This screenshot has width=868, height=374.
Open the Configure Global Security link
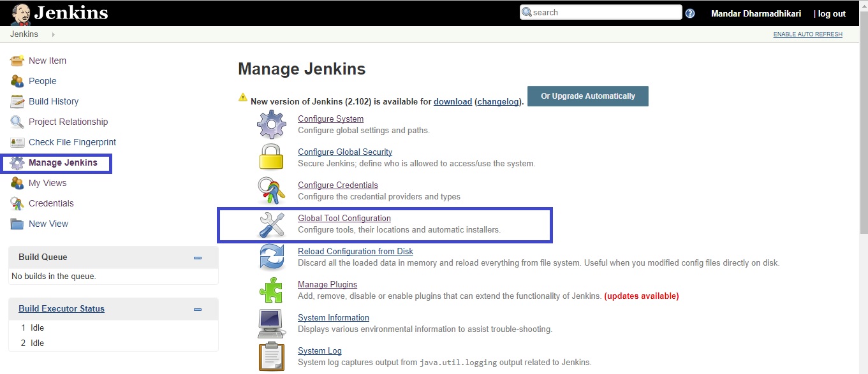345,152
